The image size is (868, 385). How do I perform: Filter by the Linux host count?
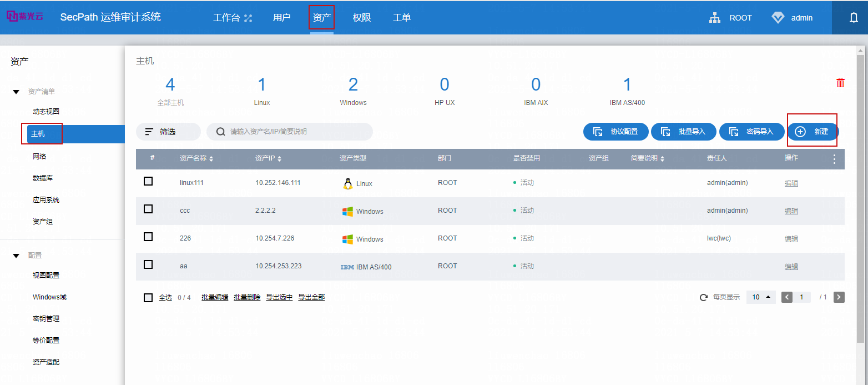coord(262,92)
